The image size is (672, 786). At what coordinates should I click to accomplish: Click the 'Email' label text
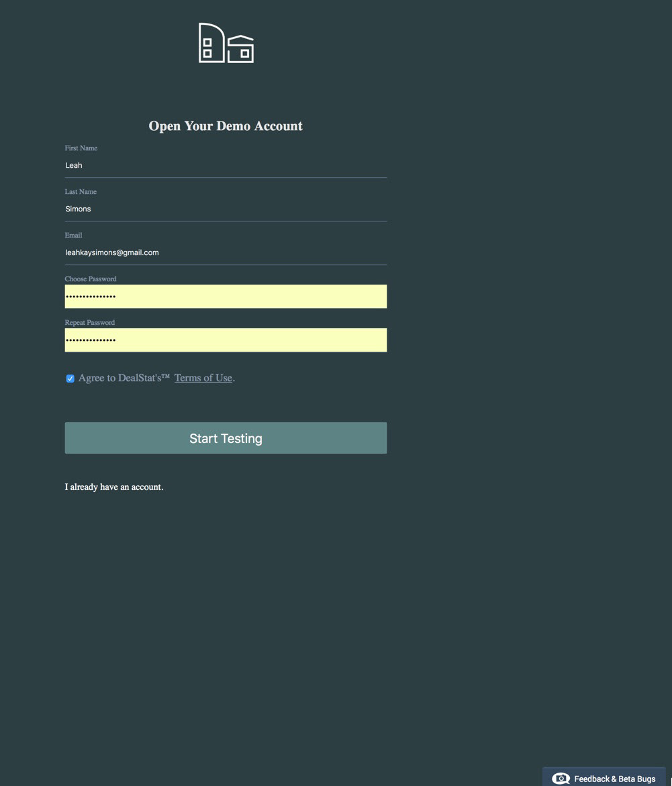(73, 235)
